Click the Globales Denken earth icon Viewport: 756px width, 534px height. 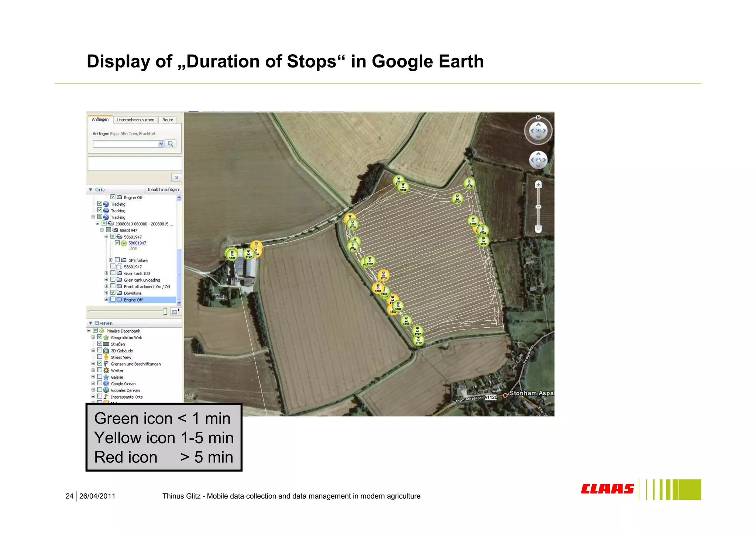(x=106, y=390)
